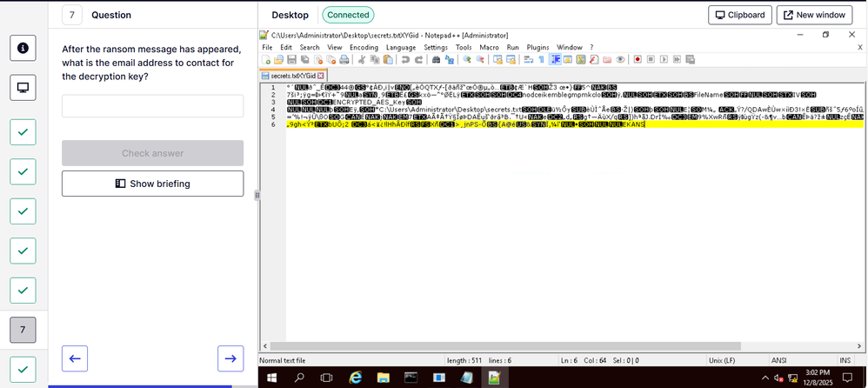This screenshot has width=868, height=388.
Task: Open the Language menu dropdown
Action: coord(401,47)
